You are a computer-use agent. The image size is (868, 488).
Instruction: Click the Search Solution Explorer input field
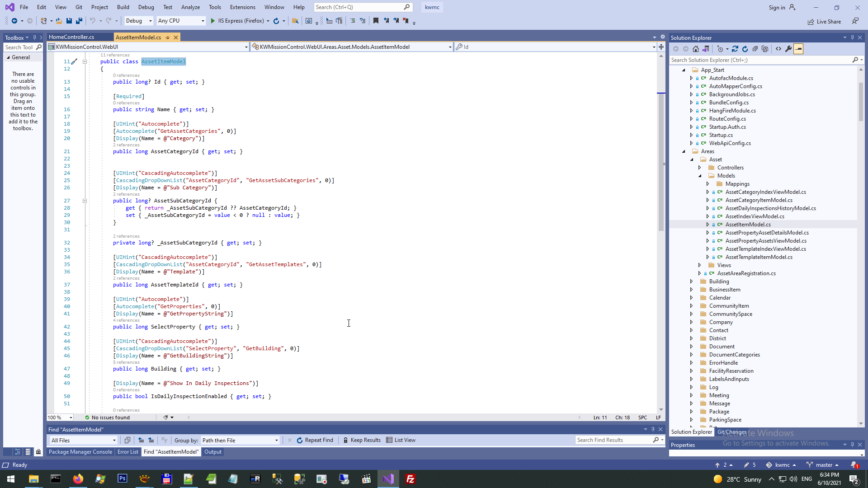point(759,60)
